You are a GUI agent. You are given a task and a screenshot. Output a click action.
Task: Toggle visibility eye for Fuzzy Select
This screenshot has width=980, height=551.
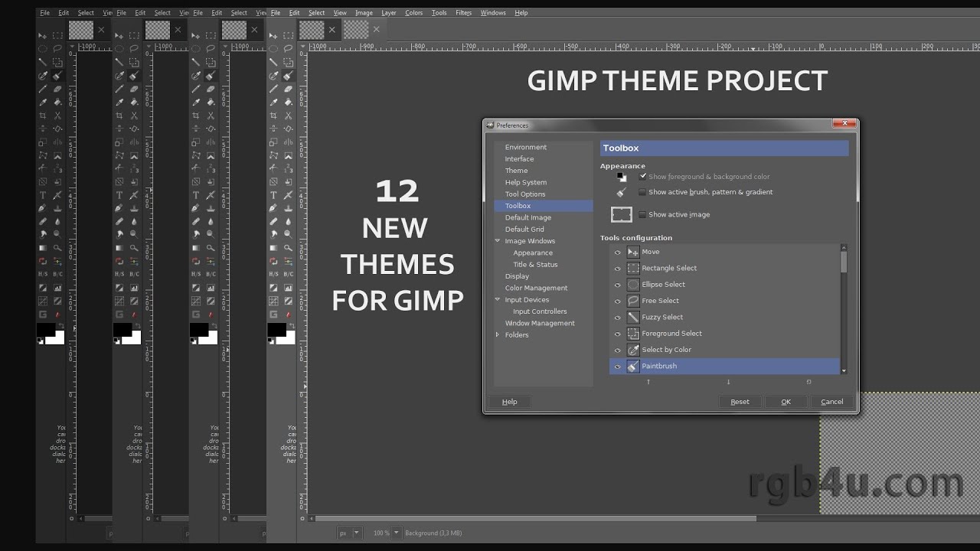click(x=618, y=318)
